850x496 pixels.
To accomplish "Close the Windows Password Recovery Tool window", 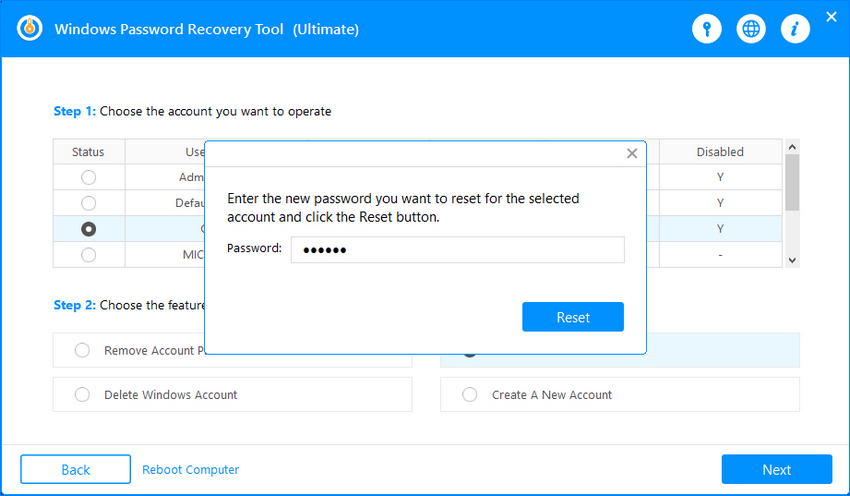I will (x=831, y=17).
